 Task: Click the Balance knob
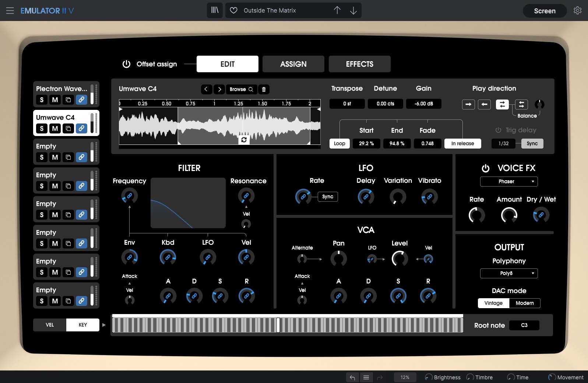[x=539, y=104]
